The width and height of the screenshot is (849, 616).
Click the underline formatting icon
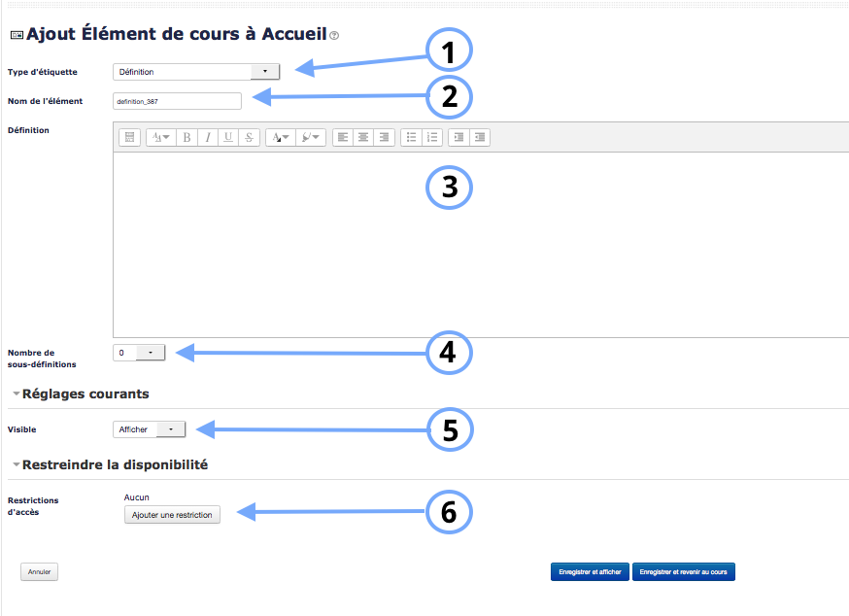(x=228, y=138)
